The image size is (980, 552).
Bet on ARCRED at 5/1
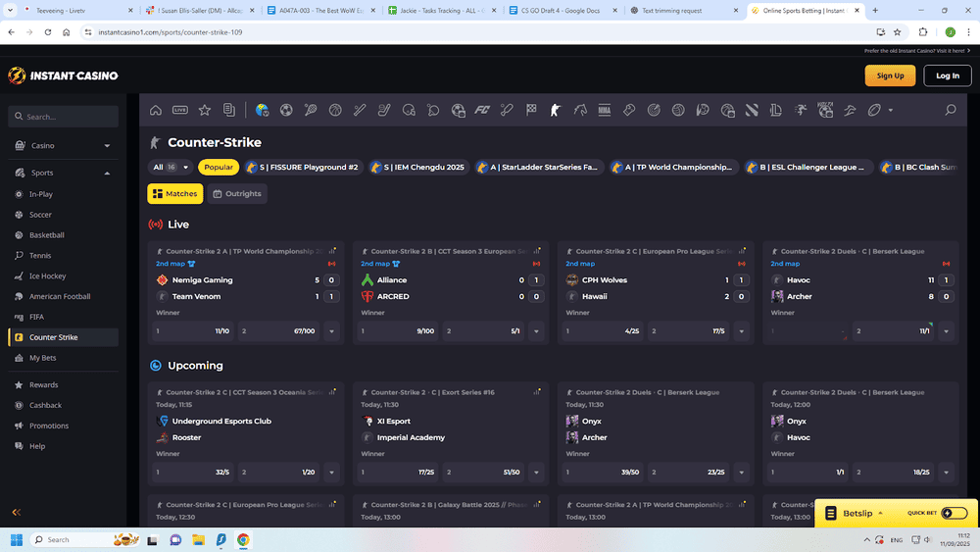point(484,331)
